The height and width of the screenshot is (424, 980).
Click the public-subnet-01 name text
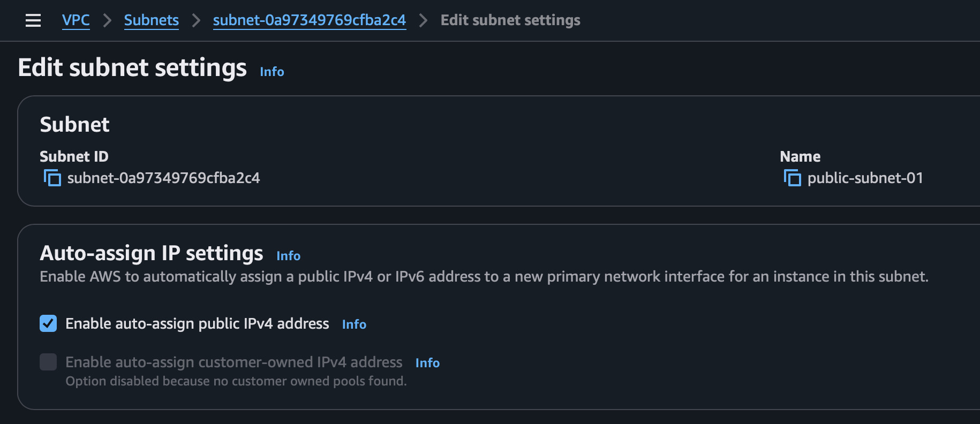865,178
